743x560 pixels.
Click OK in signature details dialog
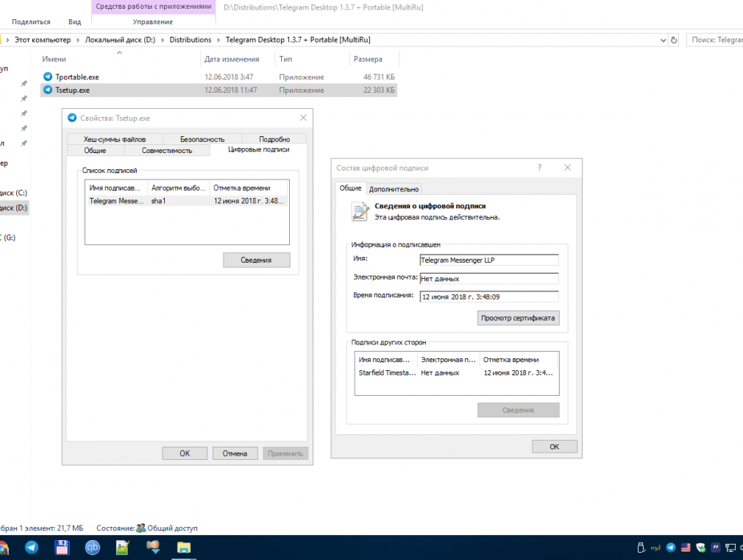(x=555, y=447)
